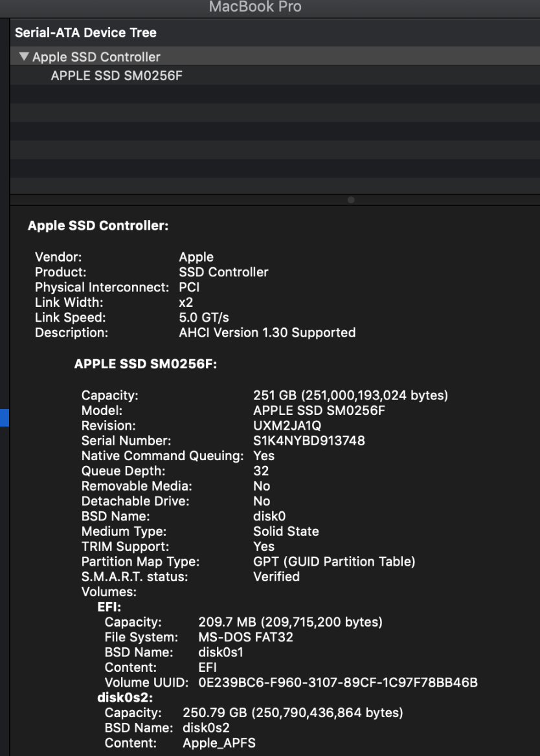
Task: Click the AHCI Version 1.30 Supported text
Action: point(267,333)
